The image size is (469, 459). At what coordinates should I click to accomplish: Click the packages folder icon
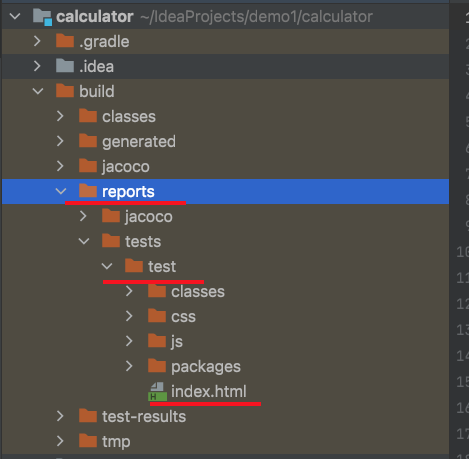[157, 366]
